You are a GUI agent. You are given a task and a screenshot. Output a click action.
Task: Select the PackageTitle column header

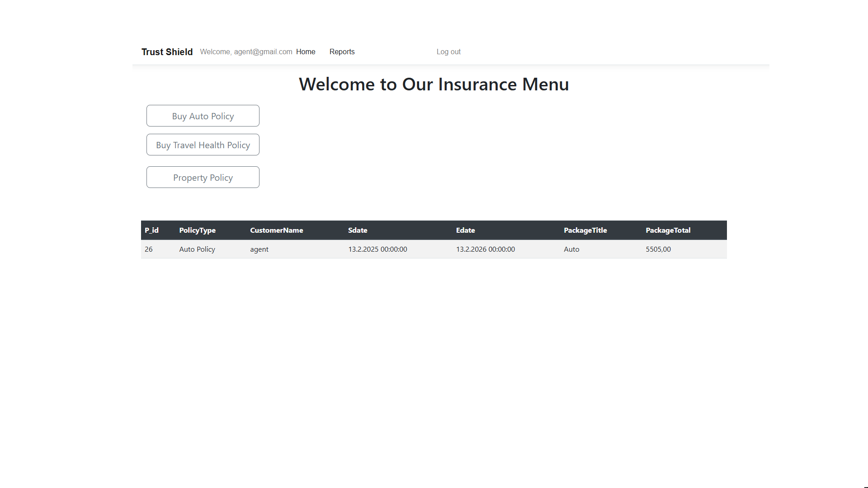[x=585, y=230]
